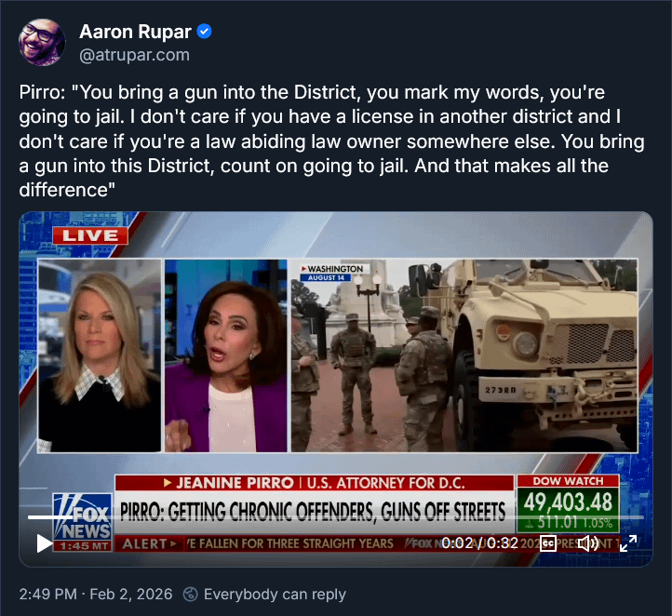672x616 pixels.
Task: Open Aaron Rupar's profile picture
Action: [42, 43]
